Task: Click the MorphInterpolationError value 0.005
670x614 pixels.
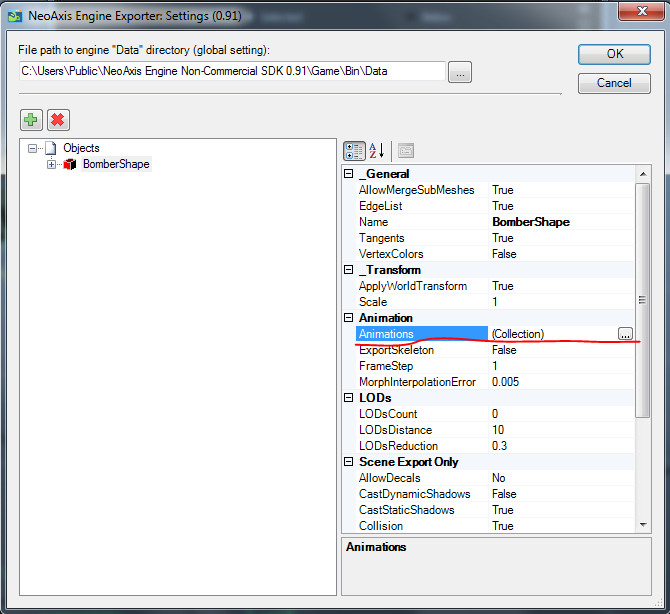Action: pos(505,382)
